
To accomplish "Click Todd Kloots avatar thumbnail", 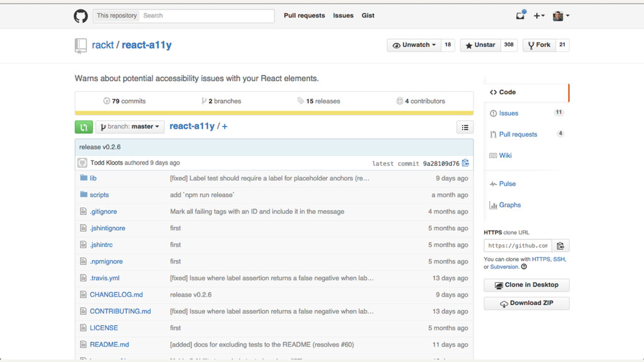I will (82, 163).
